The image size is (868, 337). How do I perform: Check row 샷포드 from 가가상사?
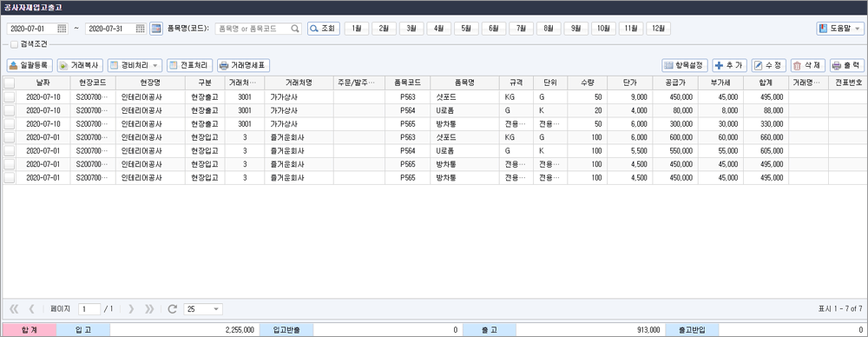tap(10, 97)
